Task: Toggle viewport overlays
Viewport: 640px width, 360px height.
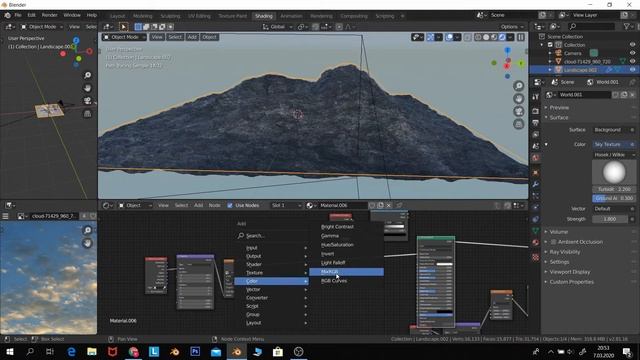Action: [x=449, y=37]
